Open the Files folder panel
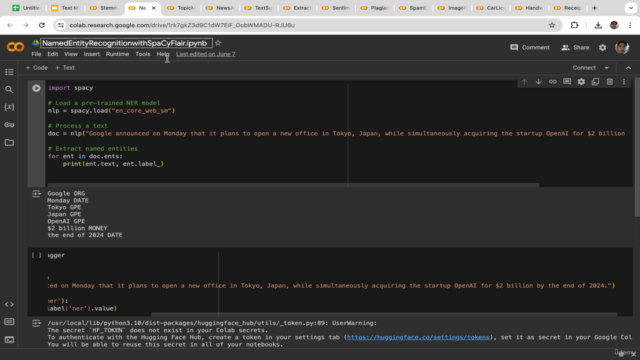 coord(9,142)
